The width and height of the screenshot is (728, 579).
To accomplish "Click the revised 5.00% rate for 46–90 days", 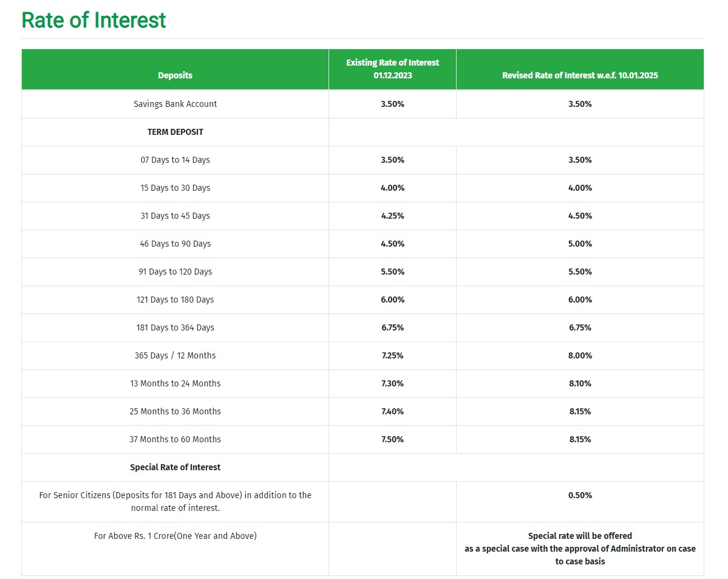I will [x=580, y=244].
